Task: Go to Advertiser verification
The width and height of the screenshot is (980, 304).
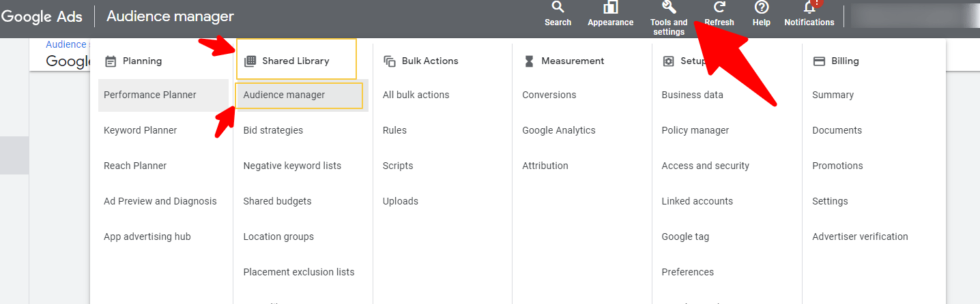Action: pyautogui.click(x=860, y=237)
